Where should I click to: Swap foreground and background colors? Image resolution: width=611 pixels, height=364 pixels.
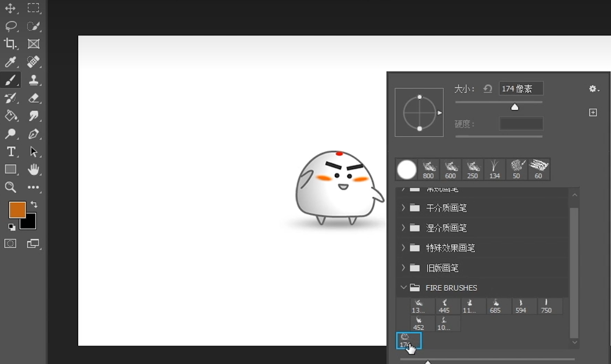point(34,204)
